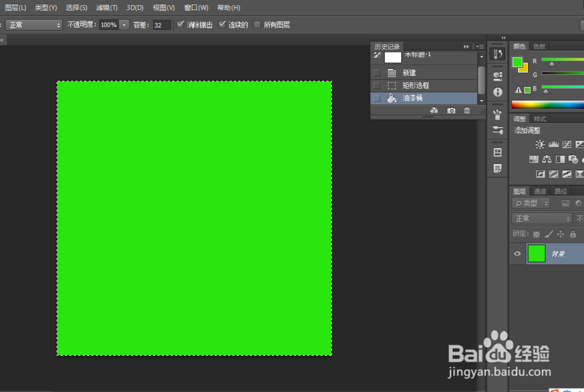Open the 3D panel dock icon
The image size is (584, 392).
pyautogui.click(x=498, y=76)
